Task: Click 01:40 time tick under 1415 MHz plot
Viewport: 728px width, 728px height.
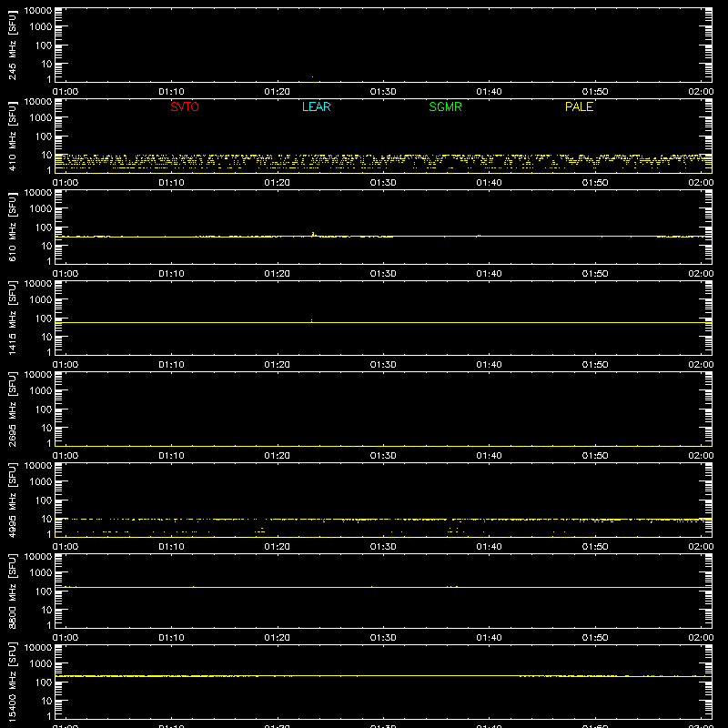Action: click(x=489, y=365)
